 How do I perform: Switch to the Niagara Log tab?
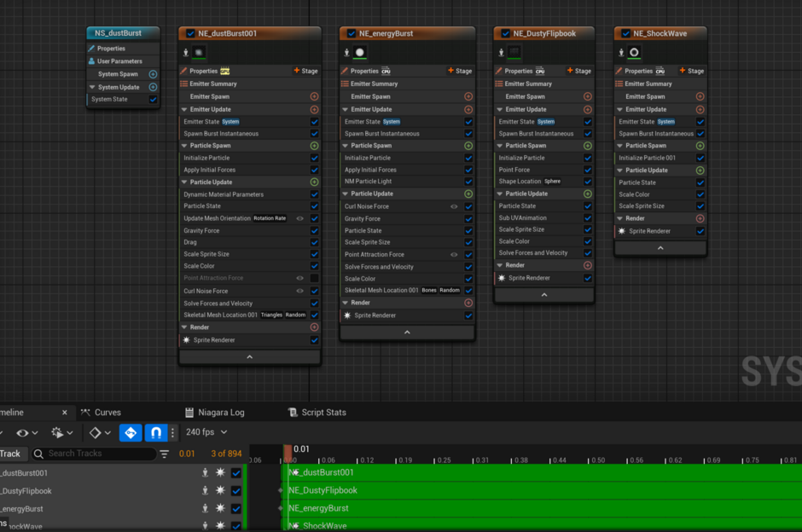click(x=214, y=413)
